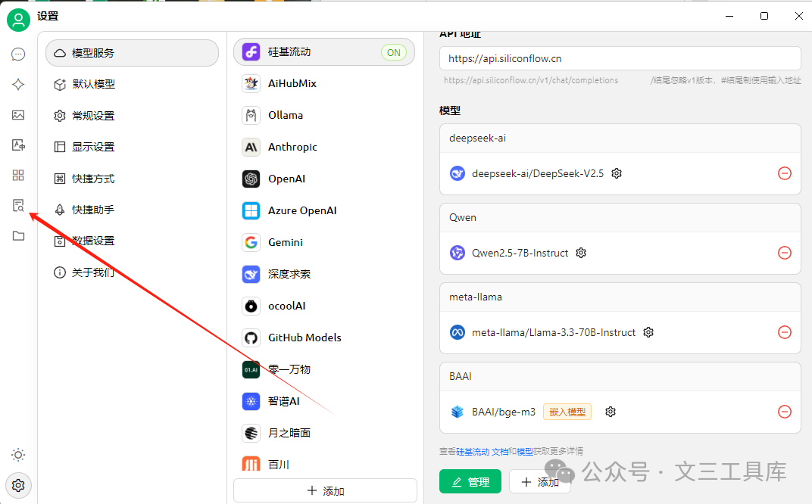
Task: Select the OpenAI provider
Action: 324,179
